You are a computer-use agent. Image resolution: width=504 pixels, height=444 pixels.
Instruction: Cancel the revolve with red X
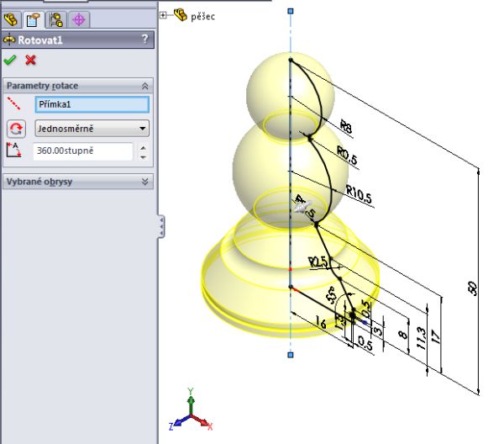pyautogui.click(x=31, y=61)
